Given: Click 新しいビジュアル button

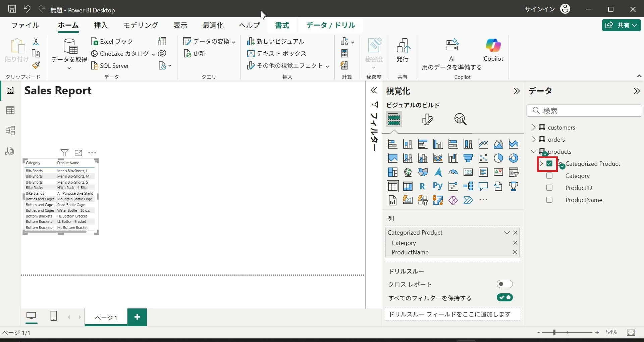Looking at the screenshot, I should pyautogui.click(x=275, y=42).
